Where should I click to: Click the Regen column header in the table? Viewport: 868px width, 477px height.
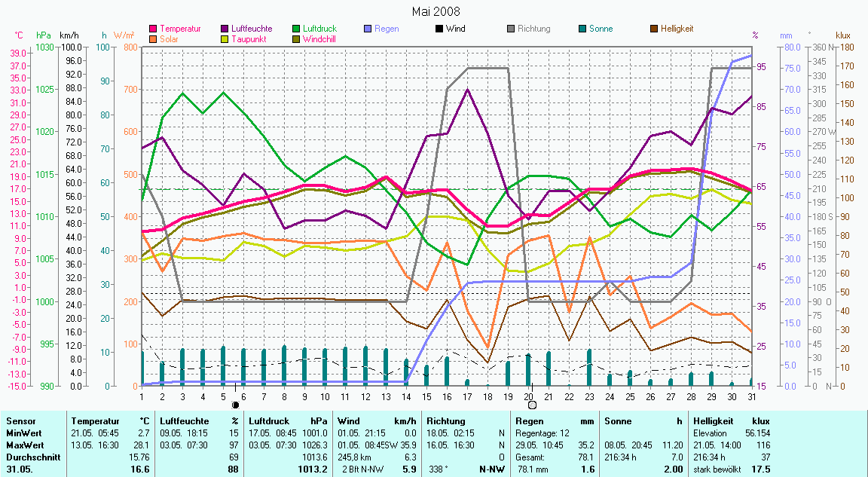[528, 421]
